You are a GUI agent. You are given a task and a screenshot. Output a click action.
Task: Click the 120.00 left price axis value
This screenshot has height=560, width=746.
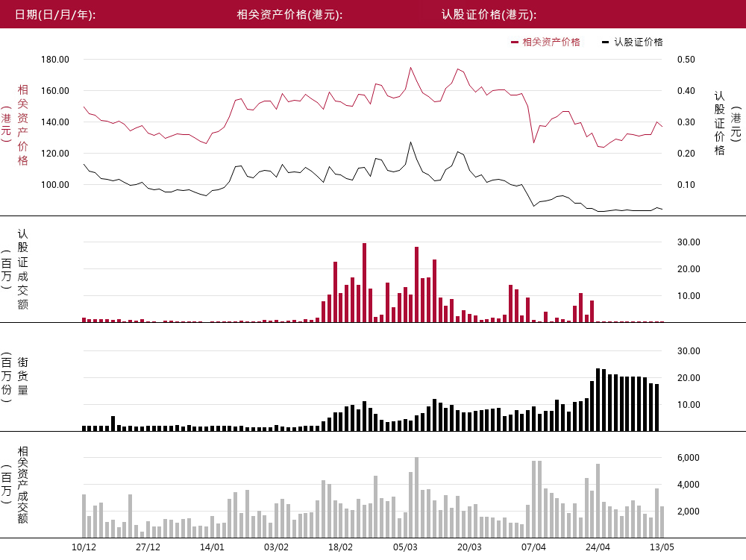click(x=55, y=154)
